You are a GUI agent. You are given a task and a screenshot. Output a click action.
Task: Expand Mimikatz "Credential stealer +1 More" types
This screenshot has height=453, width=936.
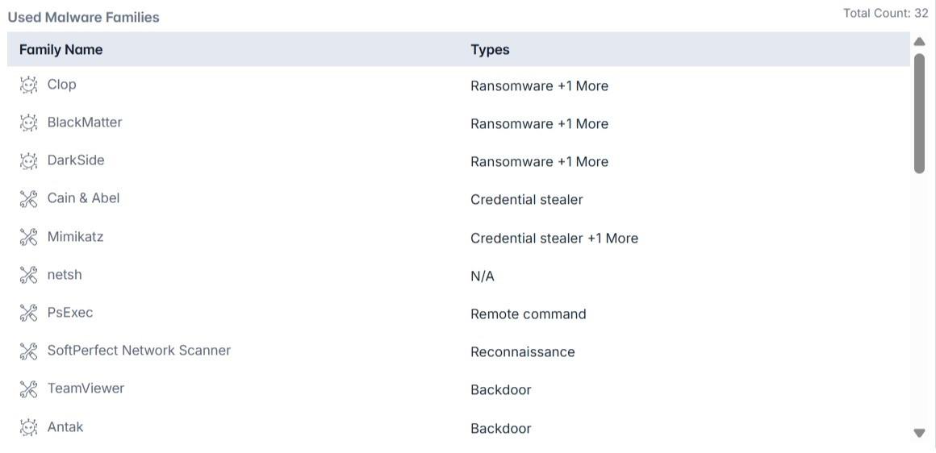pos(614,238)
